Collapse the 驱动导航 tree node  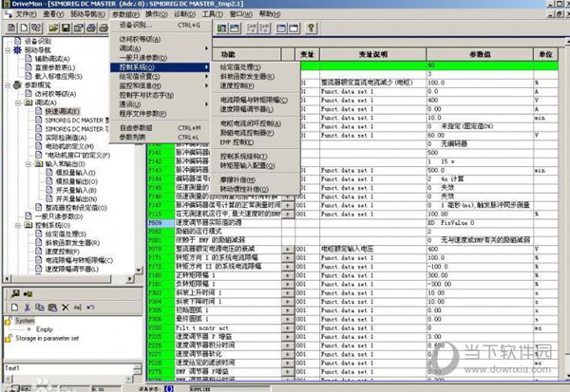click(8, 50)
